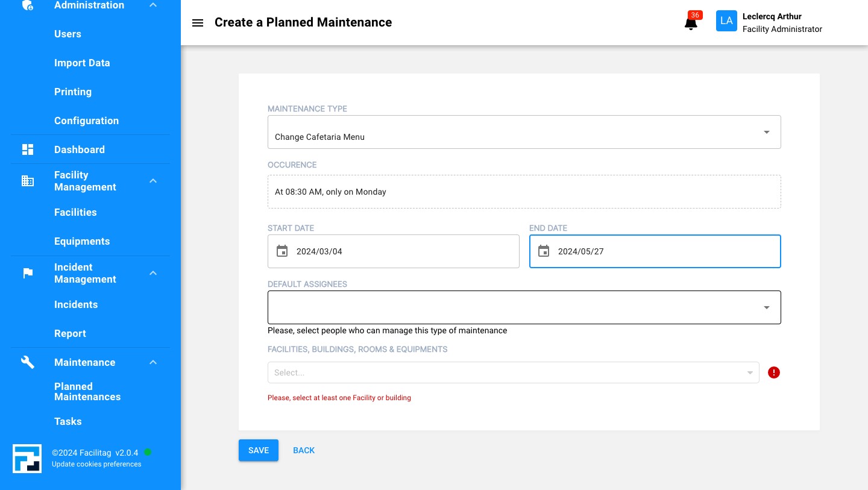The width and height of the screenshot is (868, 490).
Task: Collapse the Incident Management section
Action: [x=153, y=273]
